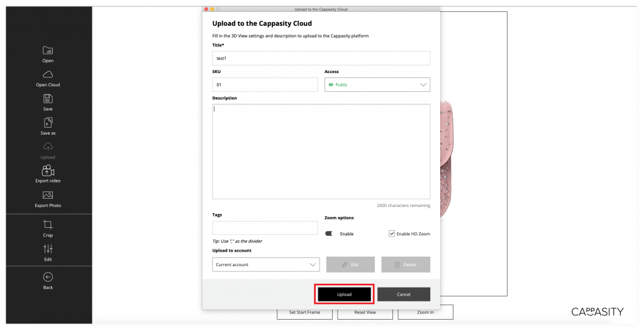Cancel the upload dialog
644x331 pixels.
403,295
